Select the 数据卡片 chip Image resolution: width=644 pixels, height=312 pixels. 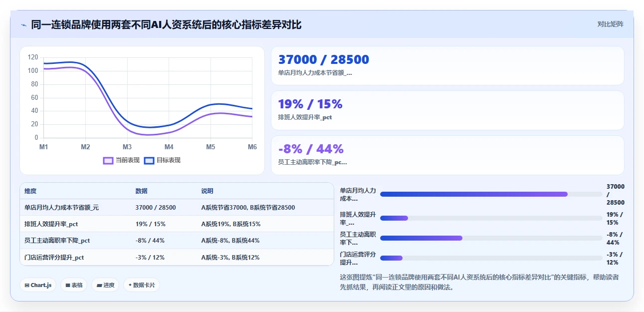coord(142,285)
